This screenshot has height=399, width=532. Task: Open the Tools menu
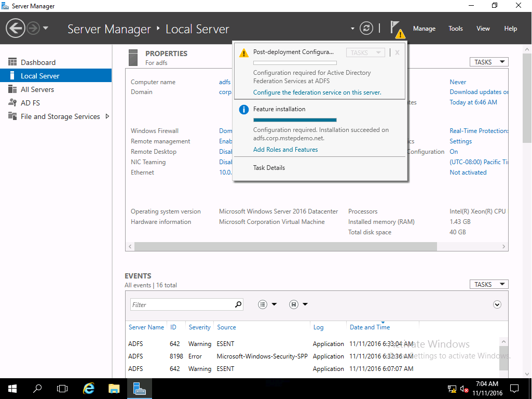[x=455, y=29]
